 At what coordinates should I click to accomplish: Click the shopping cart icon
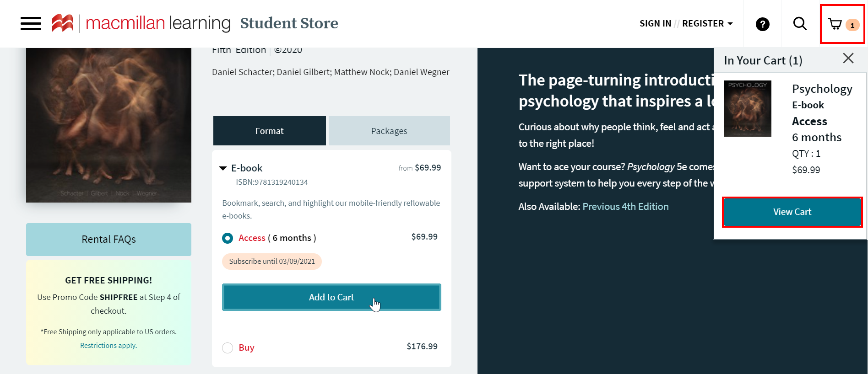(835, 24)
